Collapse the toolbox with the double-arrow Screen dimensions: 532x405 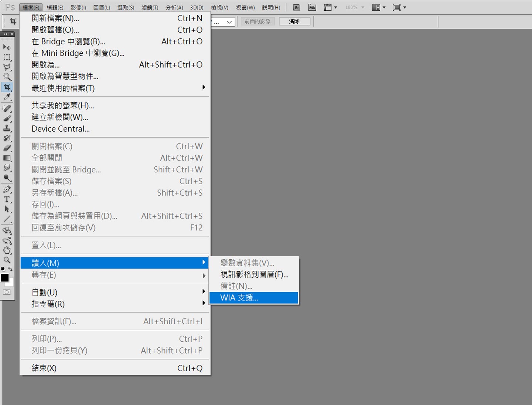click(x=5, y=34)
